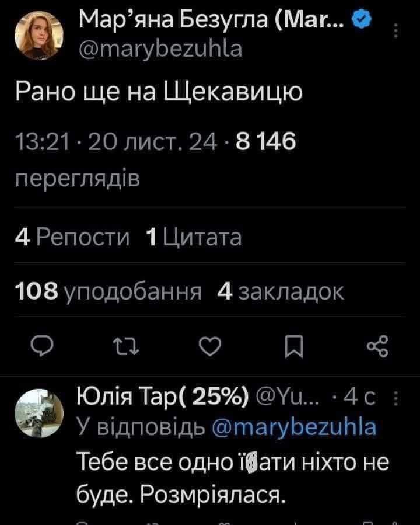Screen dimensions: 420x525
Task: Follow the blue @marybezuhla mention link
Action: (294, 427)
